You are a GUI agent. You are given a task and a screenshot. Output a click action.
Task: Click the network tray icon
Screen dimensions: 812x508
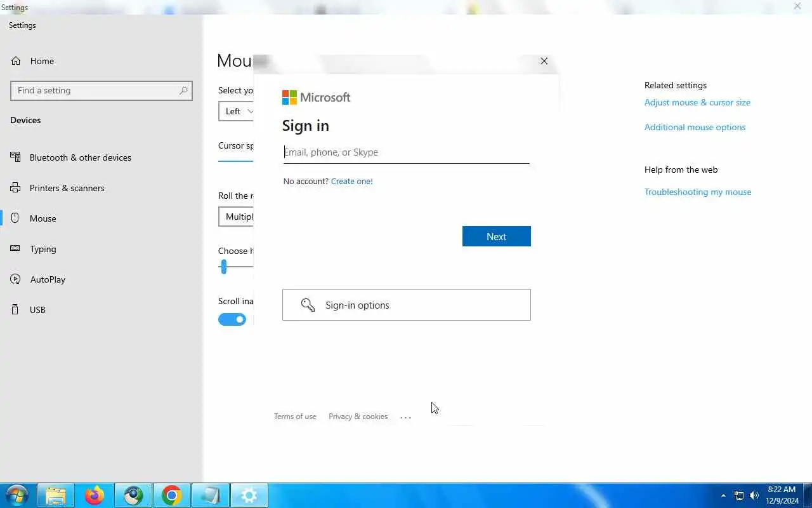coord(739,495)
